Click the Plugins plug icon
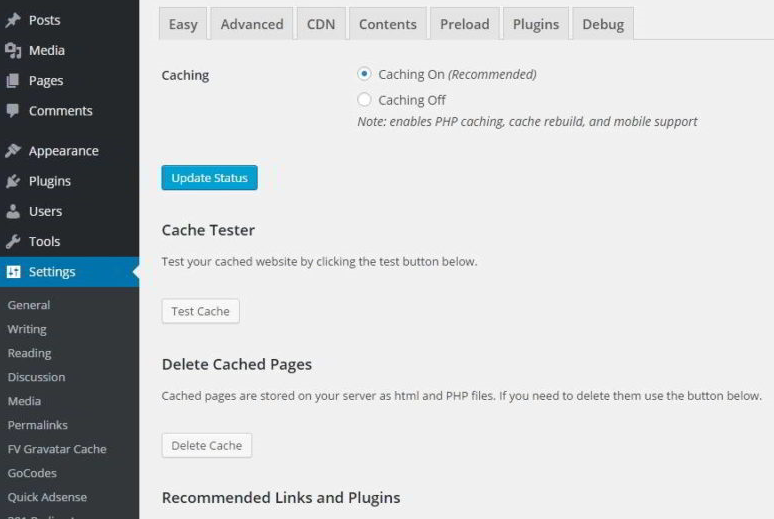 tap(13, 181)
